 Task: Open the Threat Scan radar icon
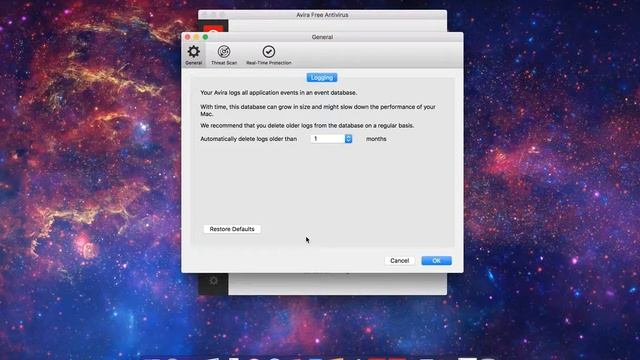pos(224,52)
